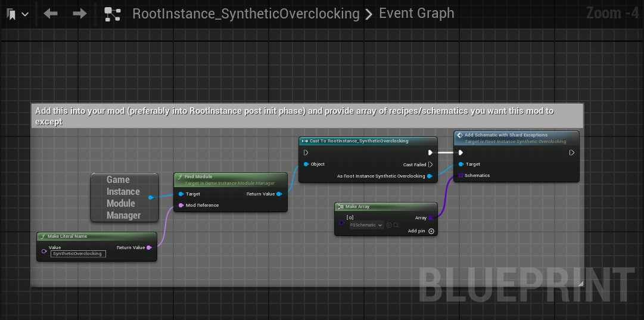This screenshot has height=320, width=644.
Task: Click the Target pin on Find Module
Action: [x=181, y=194]
